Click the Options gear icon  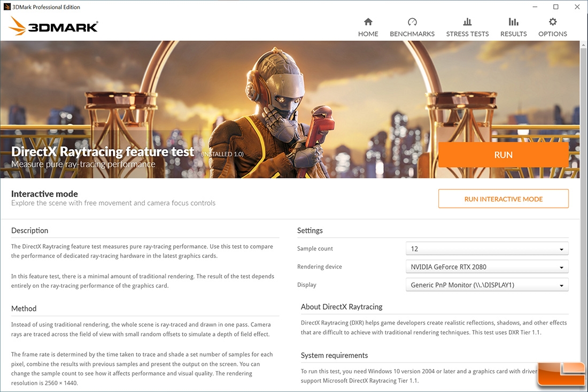(553, 22)
